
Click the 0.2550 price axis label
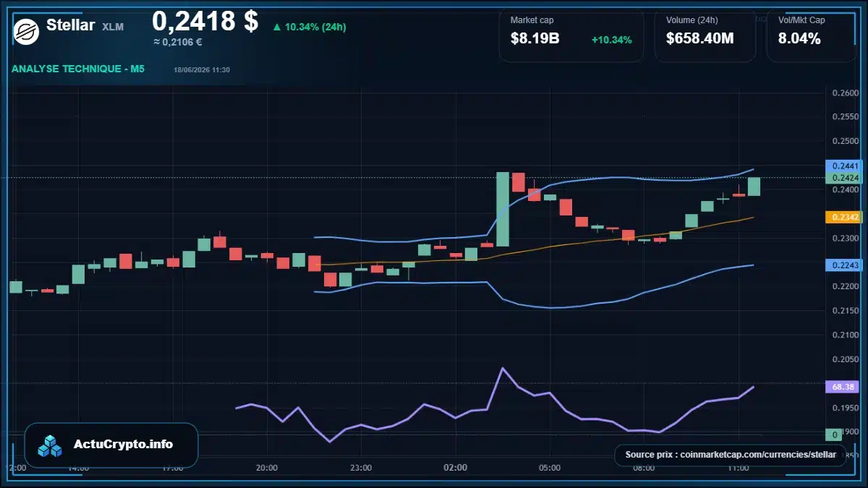845,116
